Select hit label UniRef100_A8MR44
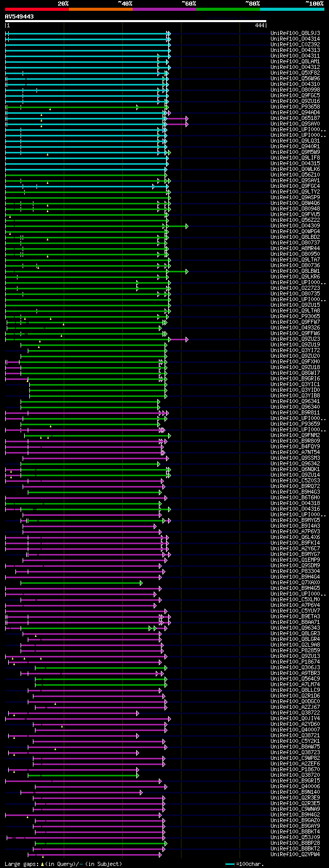Viewport: 329px width, 868px height. point(295,249)
